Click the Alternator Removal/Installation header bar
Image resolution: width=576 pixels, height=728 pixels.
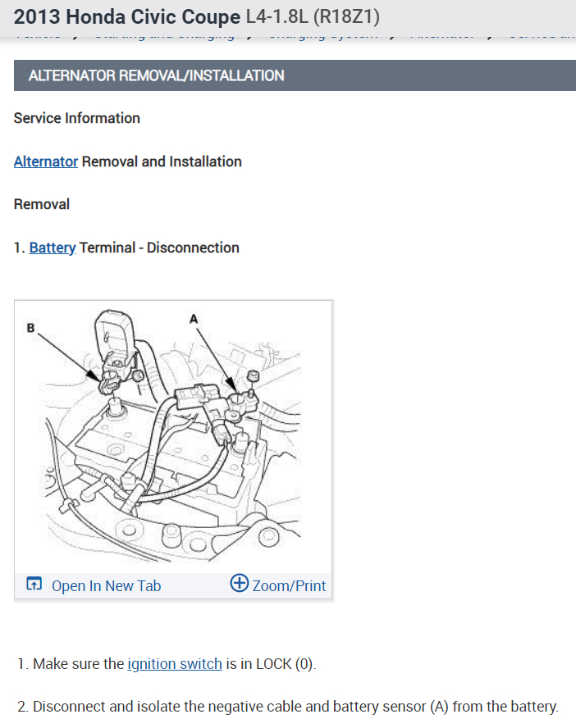coord(295,75)
